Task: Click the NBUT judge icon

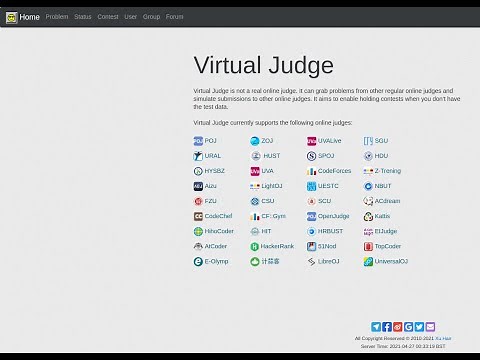Action: tap(368, 186)
